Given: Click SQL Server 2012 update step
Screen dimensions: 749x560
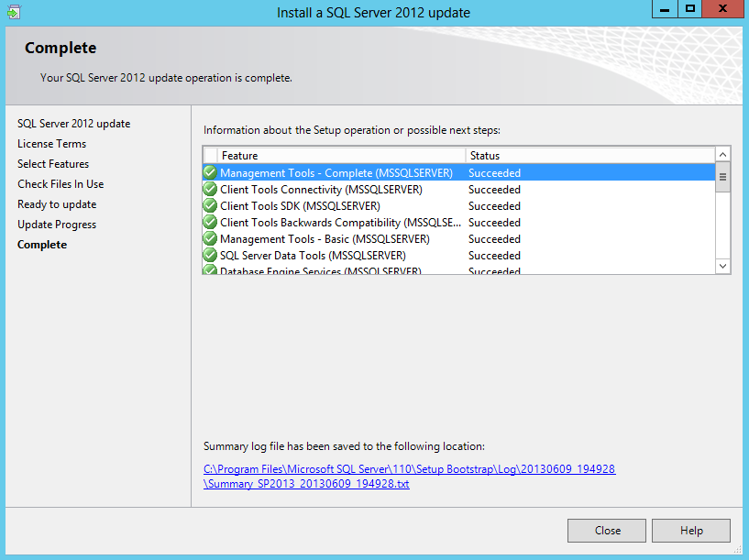Looking at the screenshot, I should (74, 124).
